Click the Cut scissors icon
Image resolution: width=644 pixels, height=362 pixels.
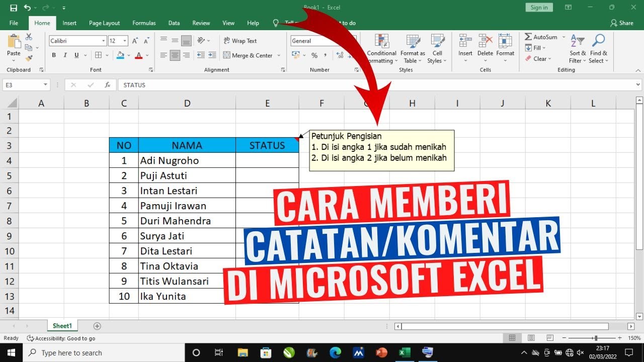29,37
